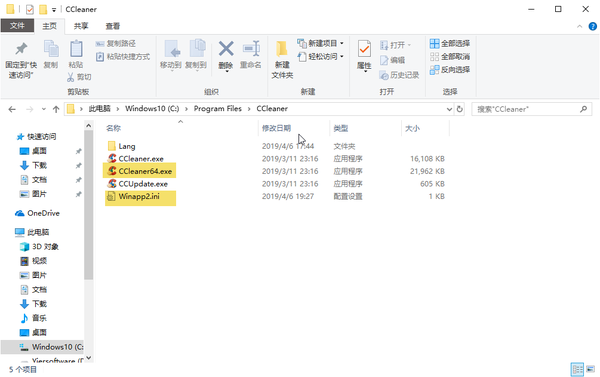Click Select all in the ribbon
Image resolution: width=600 pixels, height=377 pixels.
pyautogui.click(x=450, y=44)
